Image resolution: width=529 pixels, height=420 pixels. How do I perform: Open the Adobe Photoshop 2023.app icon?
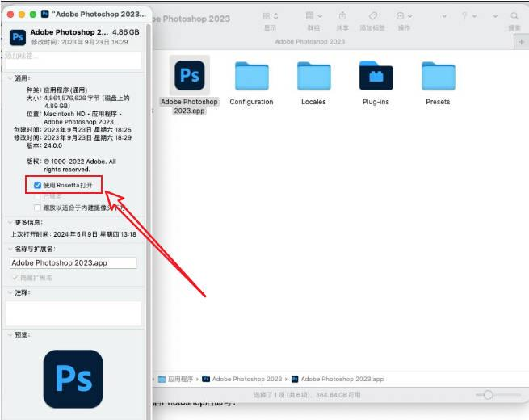(190, 76)
